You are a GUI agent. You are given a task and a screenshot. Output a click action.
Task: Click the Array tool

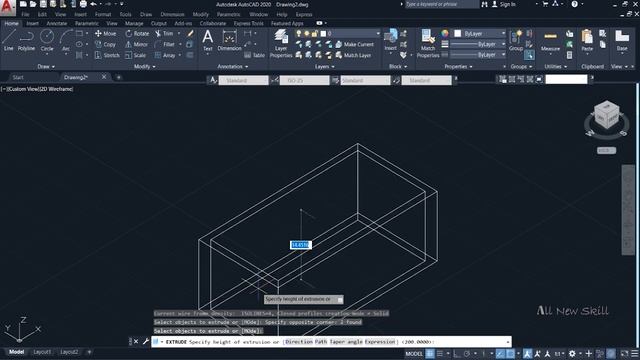click(x=165, y=56)
